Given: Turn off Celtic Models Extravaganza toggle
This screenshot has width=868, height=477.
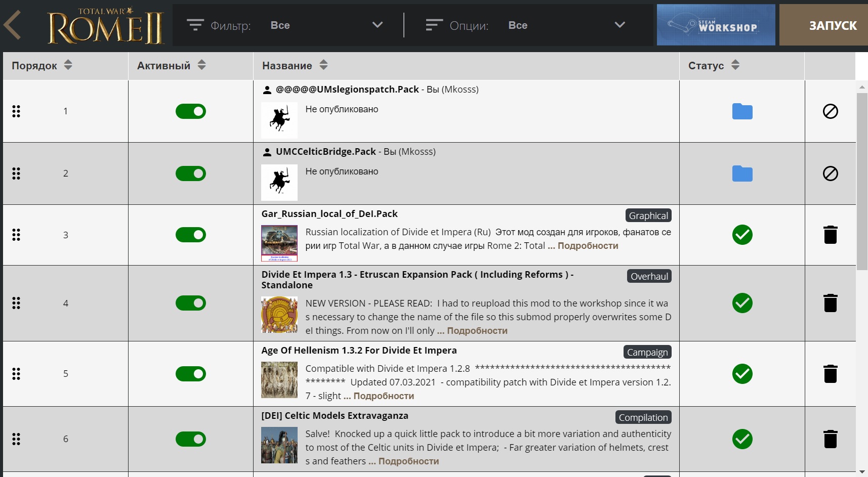Looking at the screenshot, I should (x=191, y=439).
